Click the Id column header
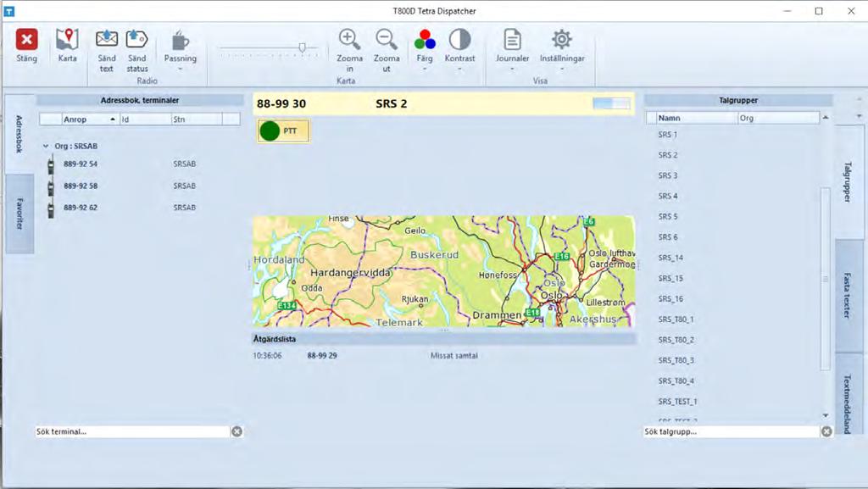 click(x=146, y=119)
